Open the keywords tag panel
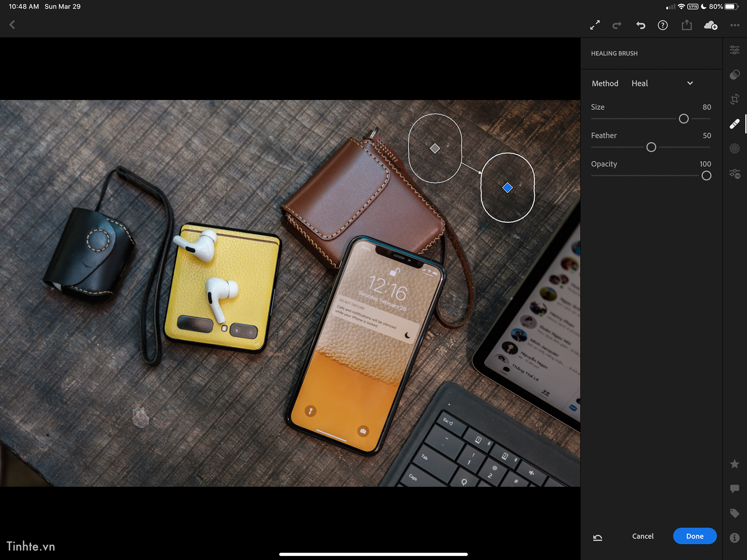The width and height of the screenshot is (747, 560). pyautogui.click(x=735, y=513)
